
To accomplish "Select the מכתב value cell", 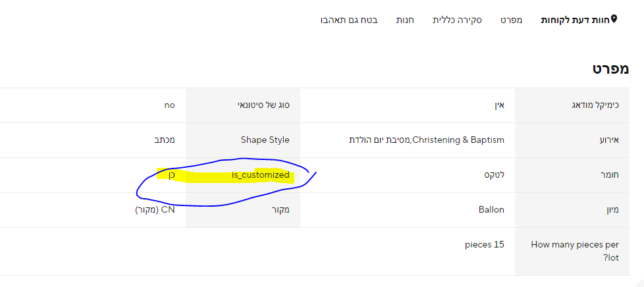I will (x=163, y=140).
